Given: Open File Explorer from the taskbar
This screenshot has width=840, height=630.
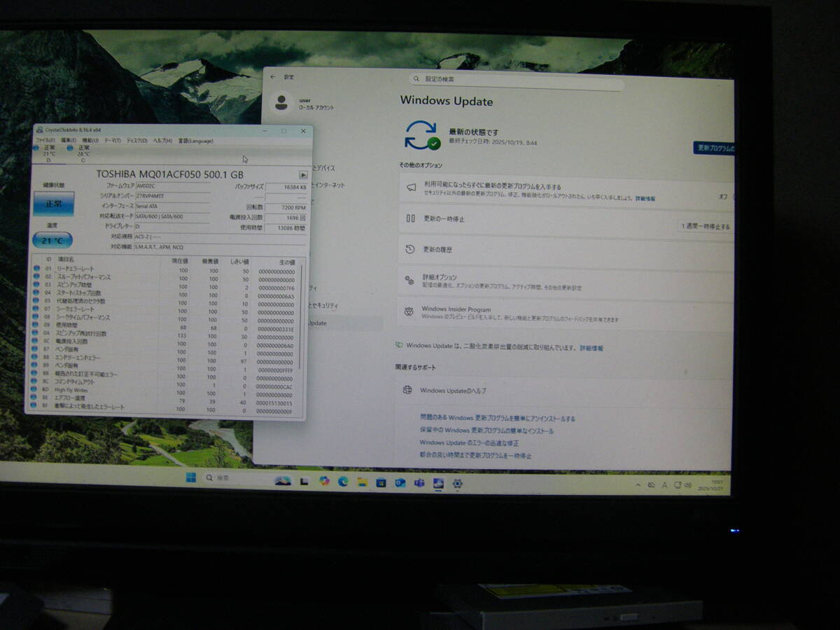Looking at the screenshot, I should (362, 482).
